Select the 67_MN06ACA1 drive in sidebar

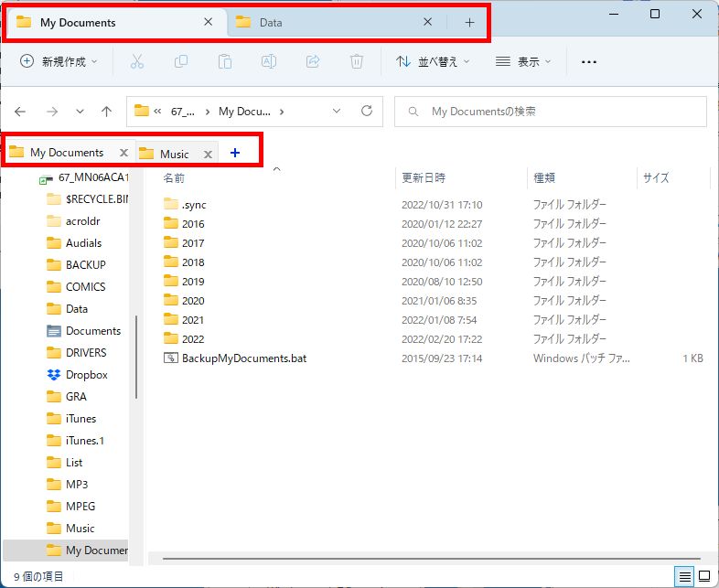click(84, 177)
